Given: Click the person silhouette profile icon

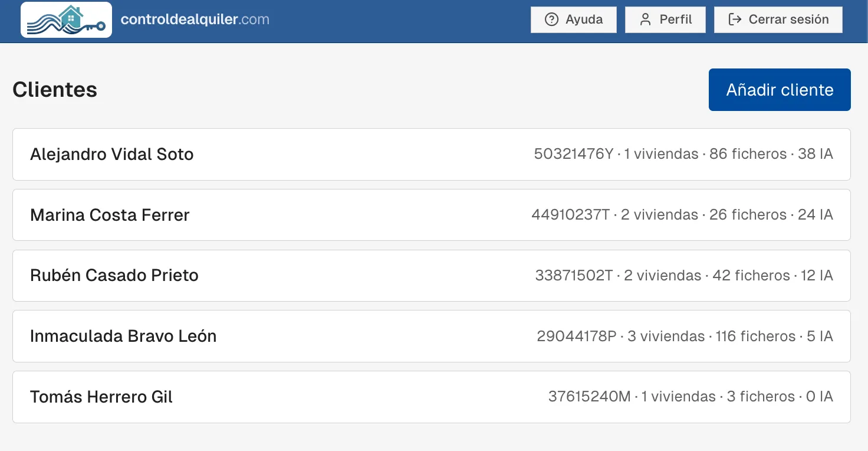Looking at the screenshot, I should (646, 19).
